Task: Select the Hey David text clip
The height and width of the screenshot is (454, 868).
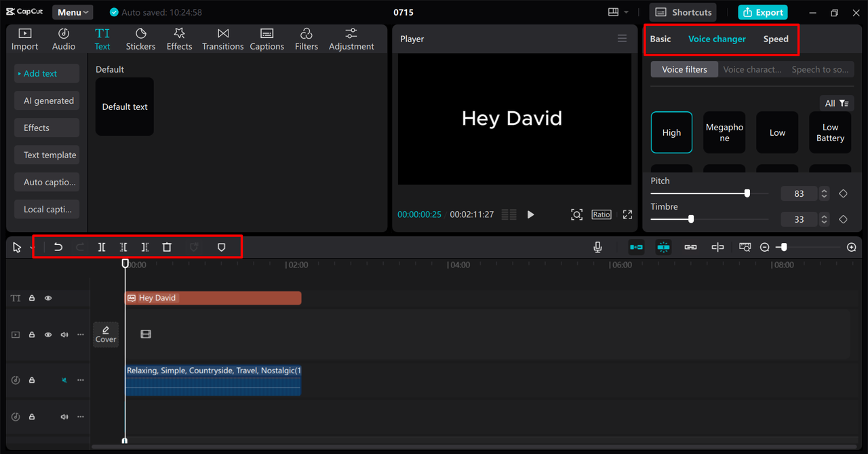Action: 213,298
